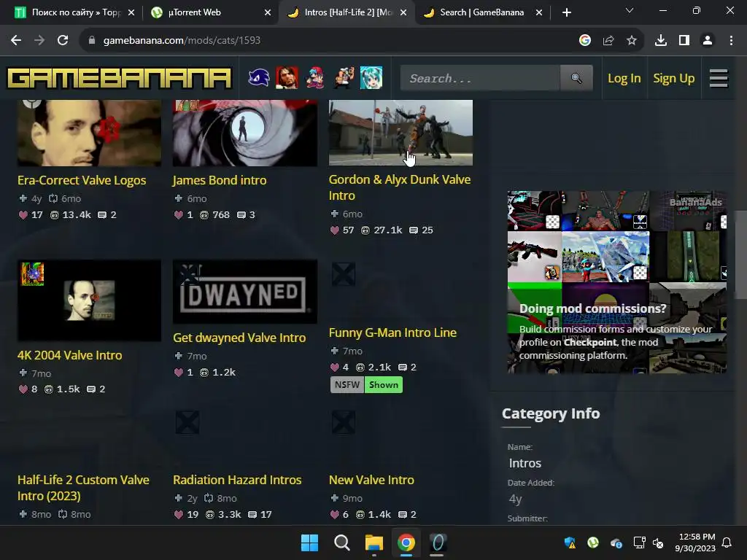Open the Friday Night Funkin game icon
747x560 pixels.
coord(315,77)
